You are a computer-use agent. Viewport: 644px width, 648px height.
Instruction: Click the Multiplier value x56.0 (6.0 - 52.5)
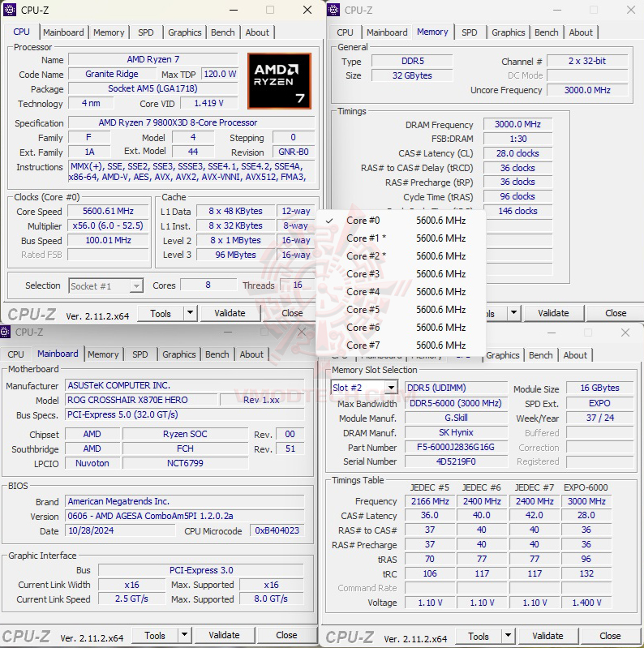(x=108, y=225)
